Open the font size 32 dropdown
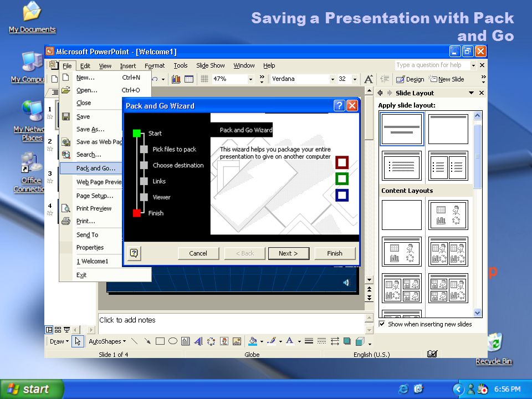532x399 pixels. click(x=355, y=79)
